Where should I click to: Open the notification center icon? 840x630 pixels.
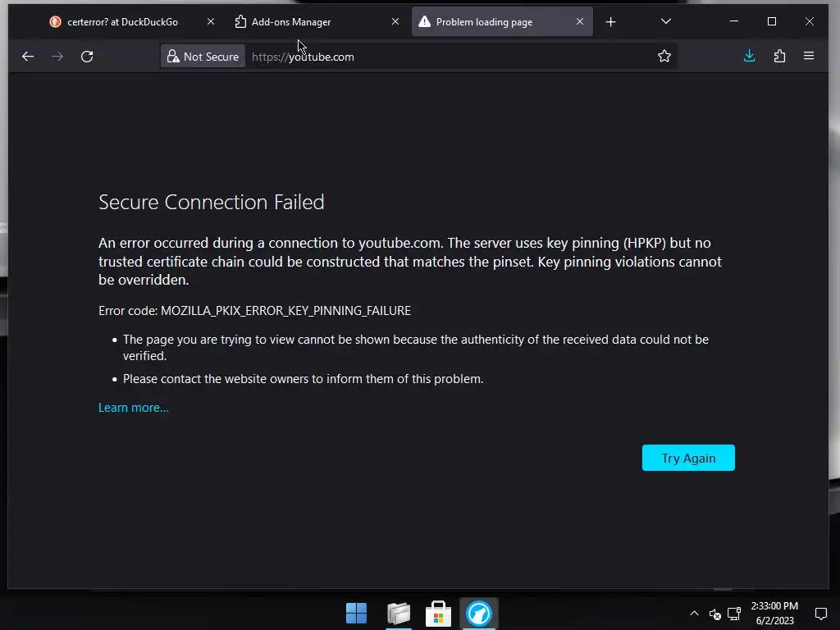pos(820,614)
